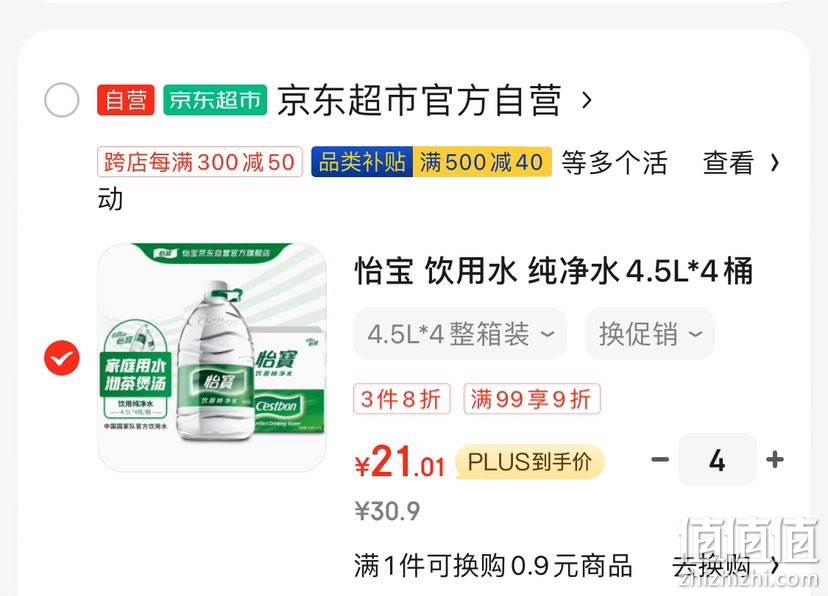Tap the blue 品类补贴 badge
The width and height of the screenshot is (828, 596).
click(x=362, y=162)
